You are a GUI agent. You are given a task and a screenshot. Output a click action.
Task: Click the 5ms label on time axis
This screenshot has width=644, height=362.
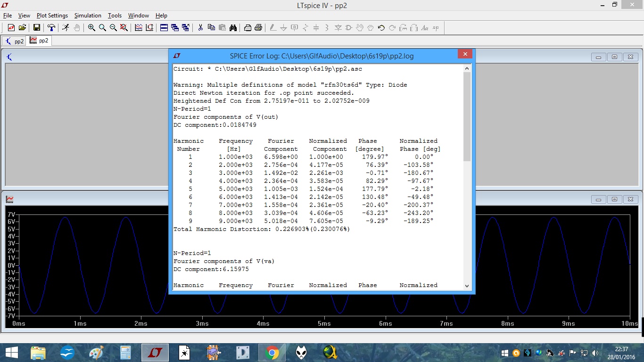[324, 323]
